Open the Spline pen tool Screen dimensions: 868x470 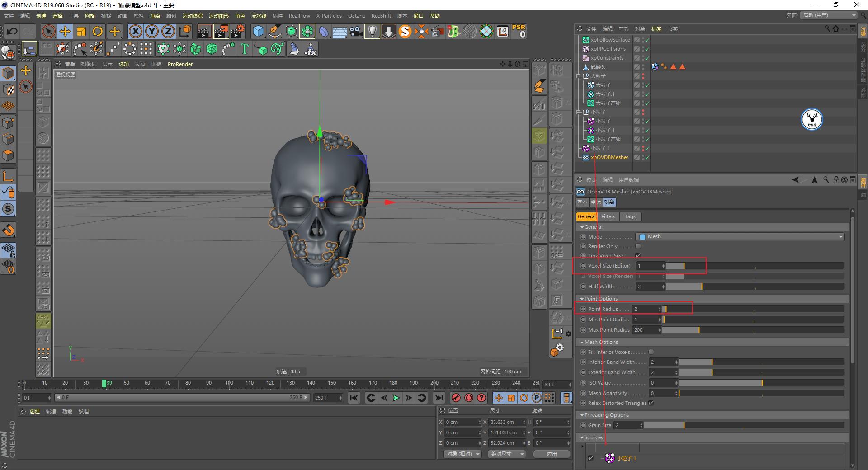point(274,32)
